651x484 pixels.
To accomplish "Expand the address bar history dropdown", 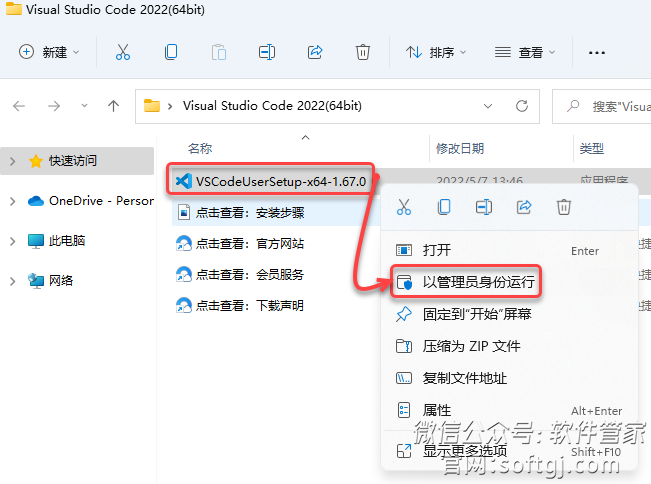I will tap(488, 106).
